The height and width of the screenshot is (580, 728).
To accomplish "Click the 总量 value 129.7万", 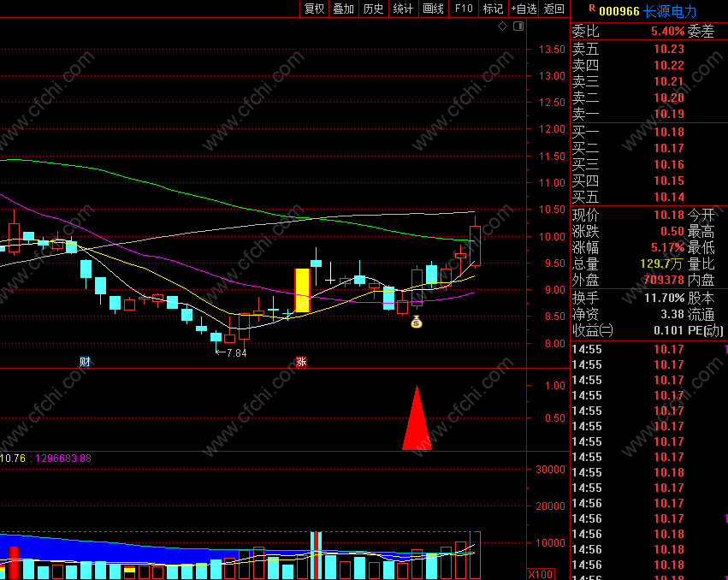I will click(661, 263).
